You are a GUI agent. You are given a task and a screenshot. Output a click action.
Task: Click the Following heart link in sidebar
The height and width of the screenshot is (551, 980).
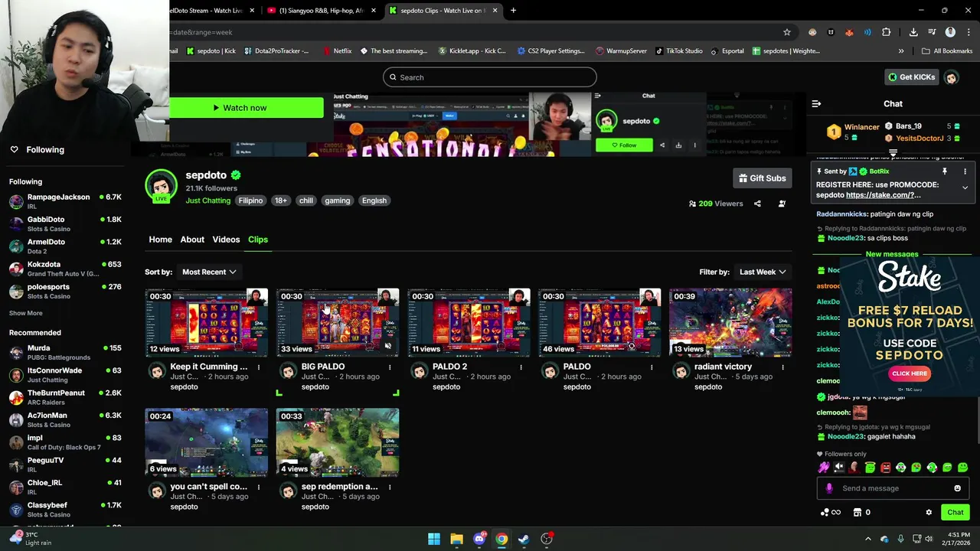tap(37, 150)
